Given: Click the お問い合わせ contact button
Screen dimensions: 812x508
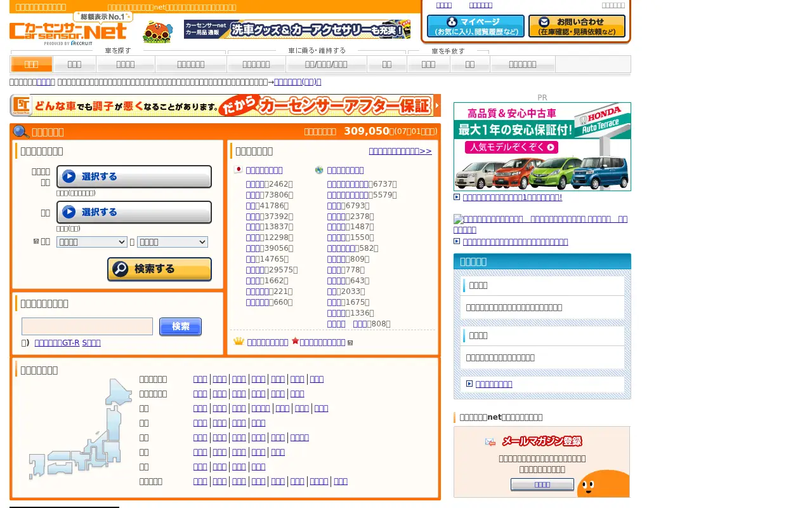Looking at the screenshot, I should (x=577, y=26).
